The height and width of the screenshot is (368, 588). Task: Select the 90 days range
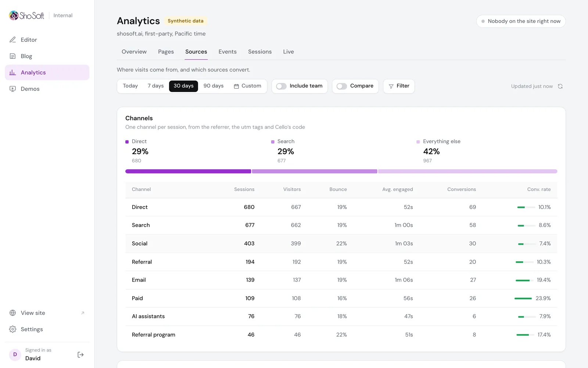[x=214, y=86]
